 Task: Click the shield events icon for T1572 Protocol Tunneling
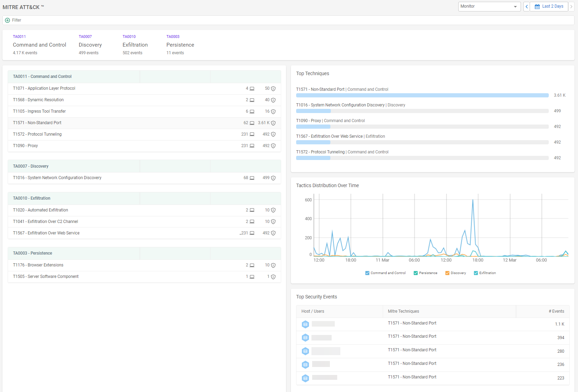pyautogui.click(x=273, y=134)
